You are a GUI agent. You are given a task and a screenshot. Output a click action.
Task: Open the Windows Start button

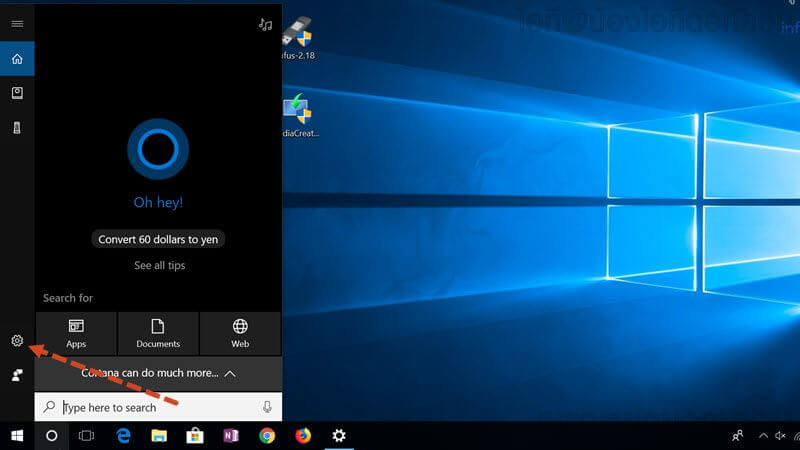(x=17, y=436)
